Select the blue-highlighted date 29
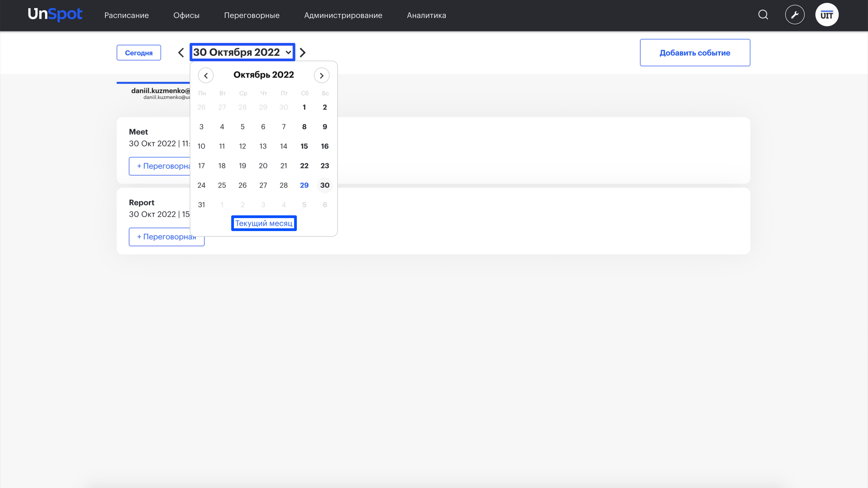Image resolution: width=868 pixels, height=488 pixels. coord(304,185)
